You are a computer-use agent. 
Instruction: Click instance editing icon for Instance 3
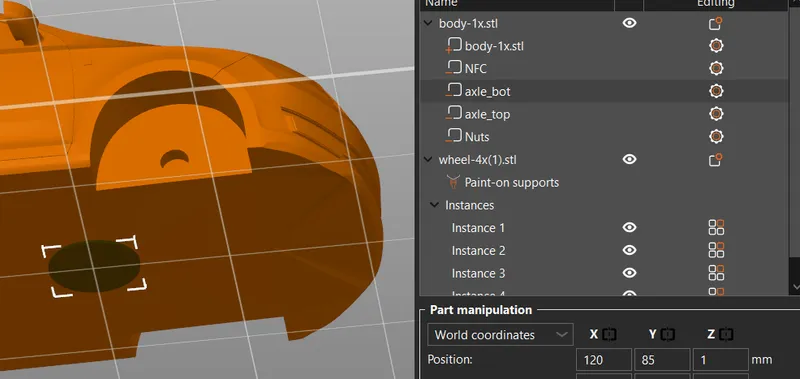click(716, 273)
